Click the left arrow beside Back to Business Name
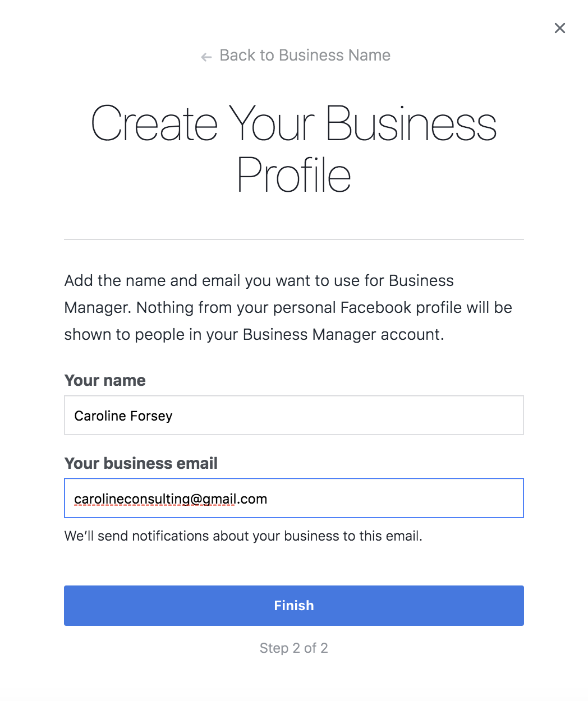Screen dimensions: 588x701 pos(206,57)
